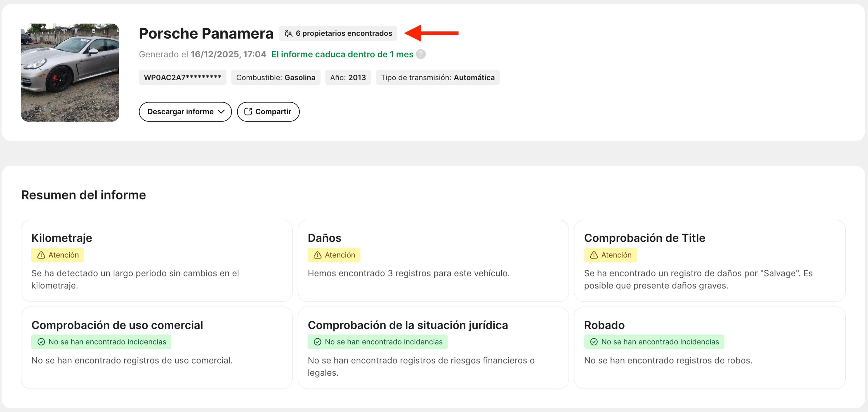Open the 'Comprobación de Title' card heading
The height and width of the screenshot is (412, 868).
click(x=645, y=238)
